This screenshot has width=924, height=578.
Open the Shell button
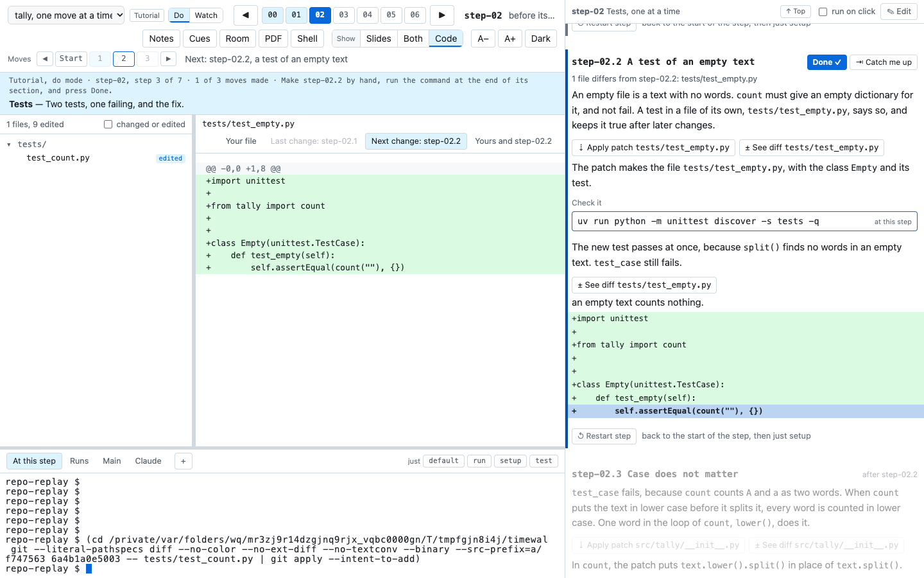pyautogui.click(x=307, y=39)
